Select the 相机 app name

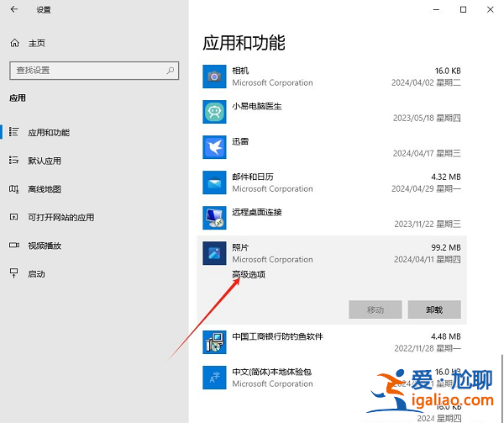point(240,71)
